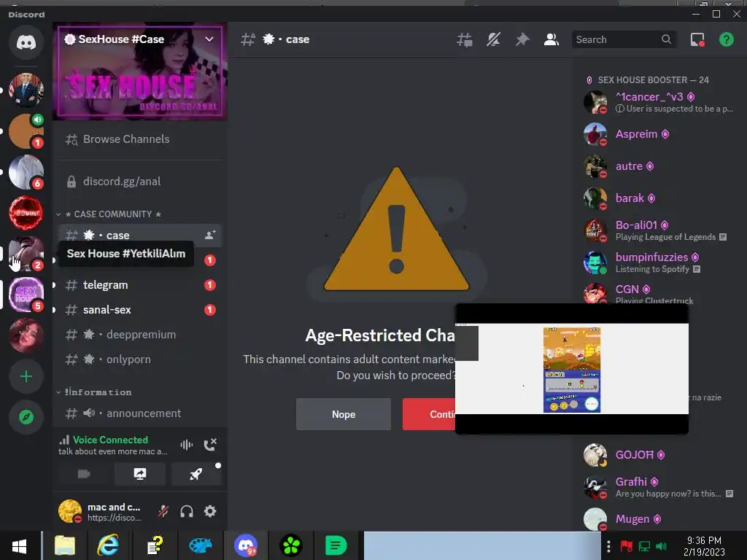Add a Server plus icon

tap(26, 377)
